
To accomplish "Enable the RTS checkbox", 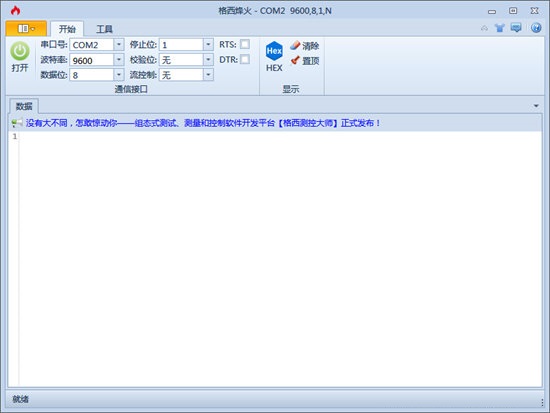I will coord(245,44).
